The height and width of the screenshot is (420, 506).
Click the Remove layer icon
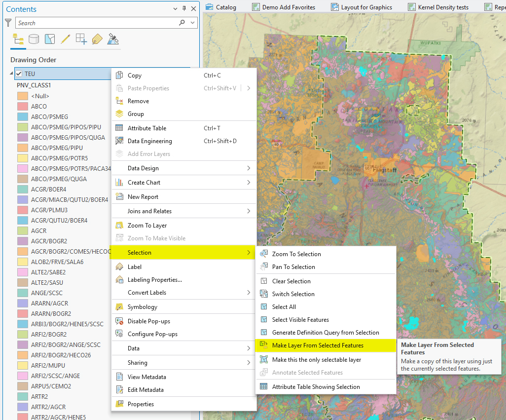tap(119, 101)
